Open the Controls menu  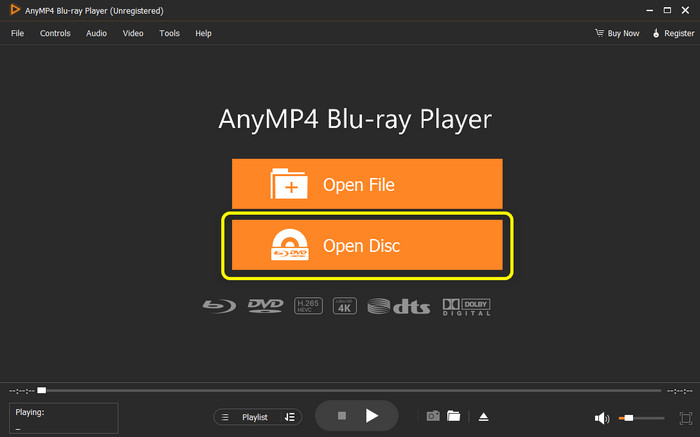(x=55, y=33)
